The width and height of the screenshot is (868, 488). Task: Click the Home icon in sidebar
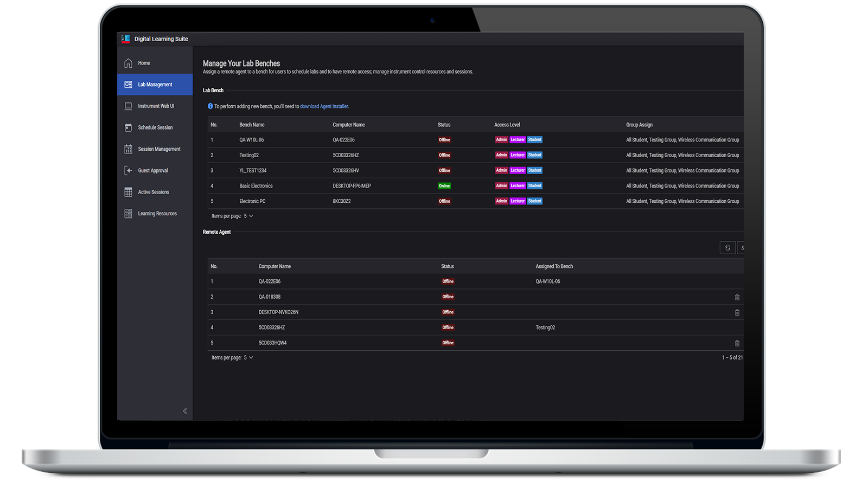coord(129,63)
